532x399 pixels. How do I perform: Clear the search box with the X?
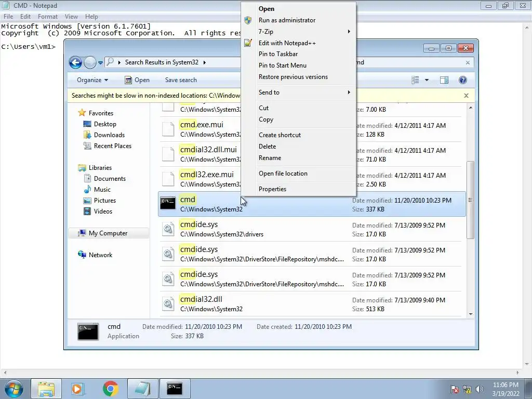(468, 62)
